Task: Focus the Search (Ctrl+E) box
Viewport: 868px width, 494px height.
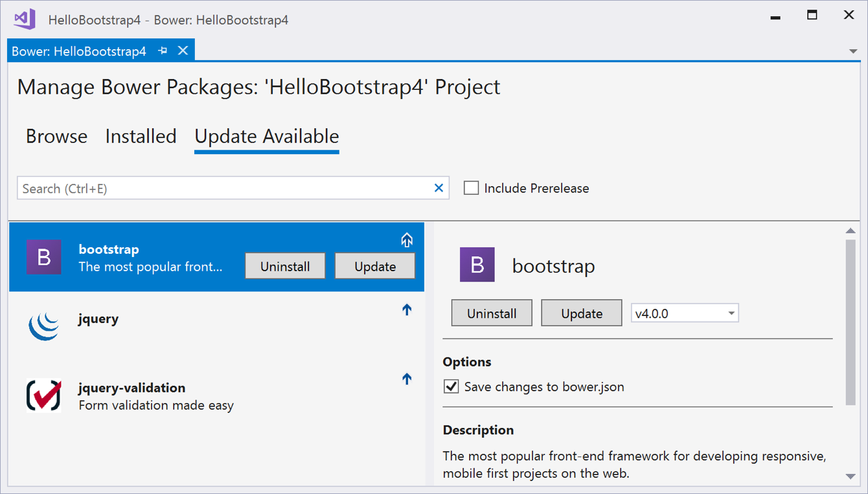Action: 233,188
